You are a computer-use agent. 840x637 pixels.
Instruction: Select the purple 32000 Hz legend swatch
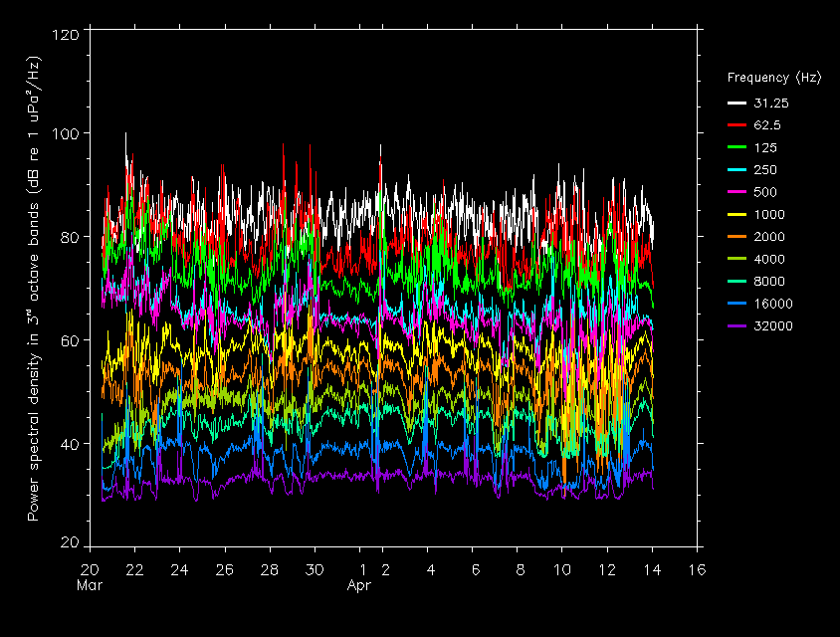(736, 326)
